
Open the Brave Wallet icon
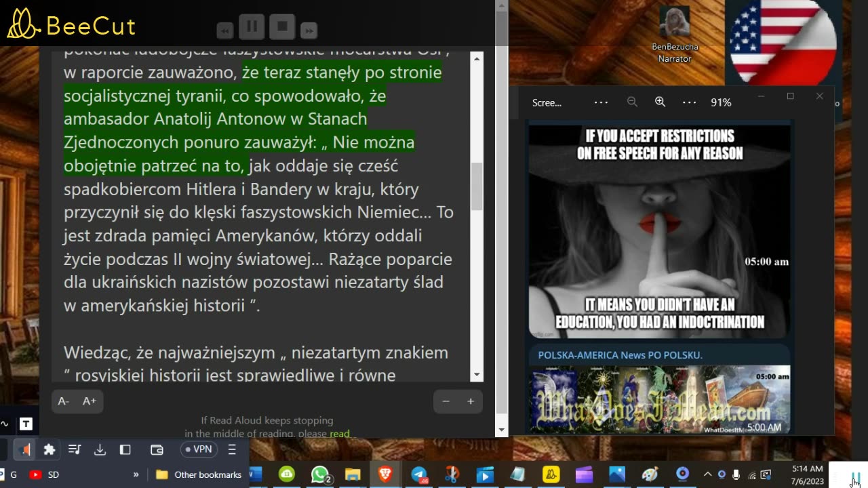pyautogui.click(x=157, y=449)
